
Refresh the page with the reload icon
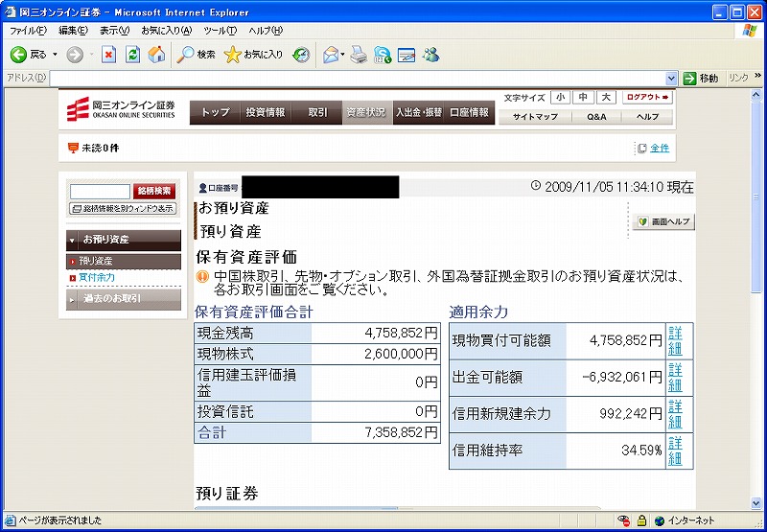pos(132,55)
